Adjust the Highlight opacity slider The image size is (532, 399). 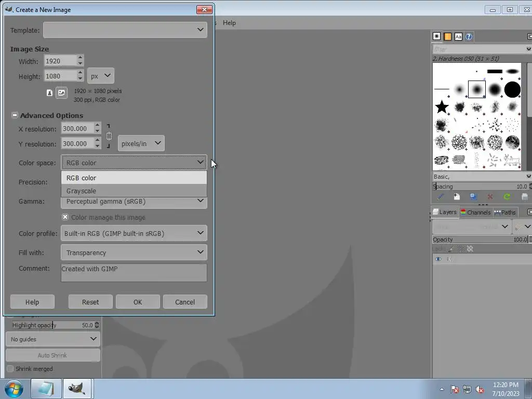tap(54, 325)
